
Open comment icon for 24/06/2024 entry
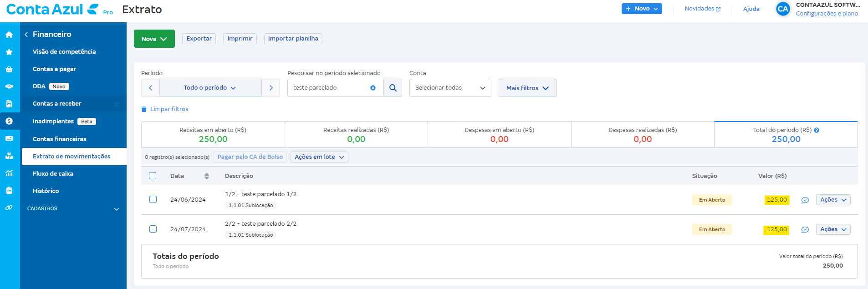point(805,200)
